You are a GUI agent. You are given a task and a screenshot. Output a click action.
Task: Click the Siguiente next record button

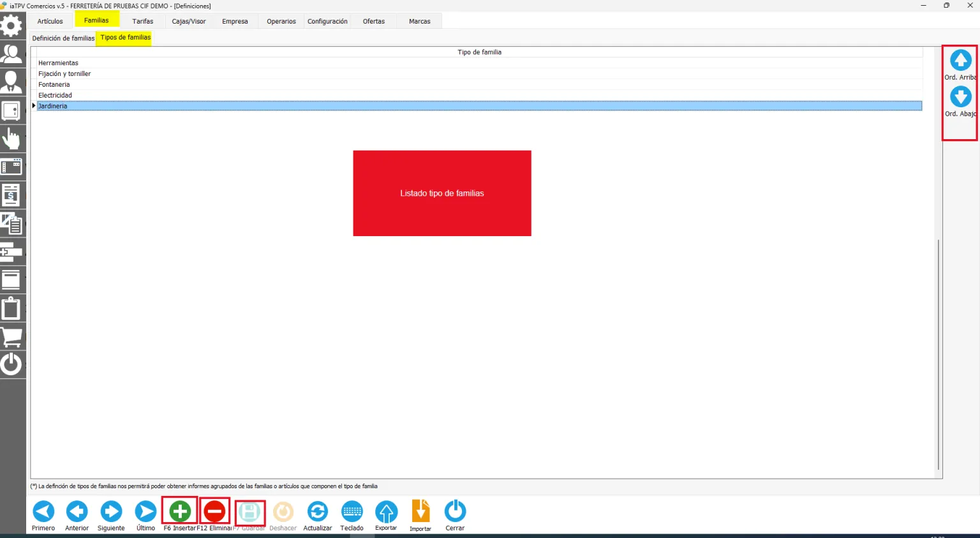(111, 511)
